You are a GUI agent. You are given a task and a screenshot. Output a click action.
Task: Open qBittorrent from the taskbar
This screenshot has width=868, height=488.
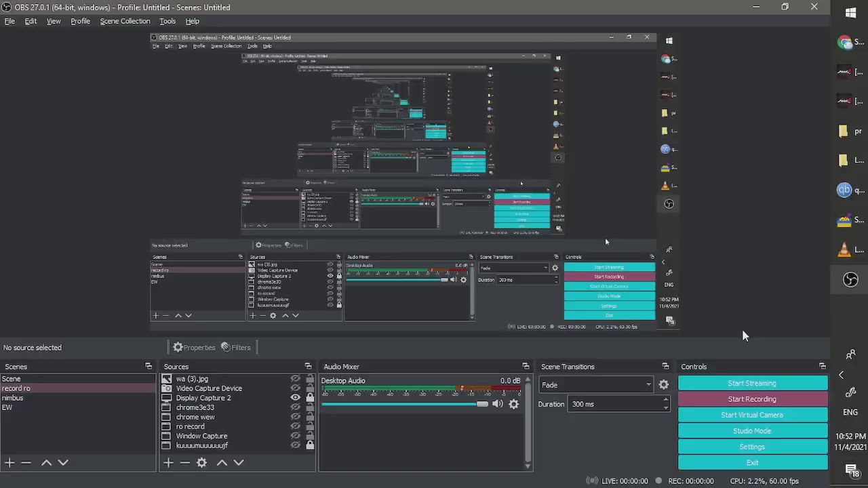coord(844,190)
